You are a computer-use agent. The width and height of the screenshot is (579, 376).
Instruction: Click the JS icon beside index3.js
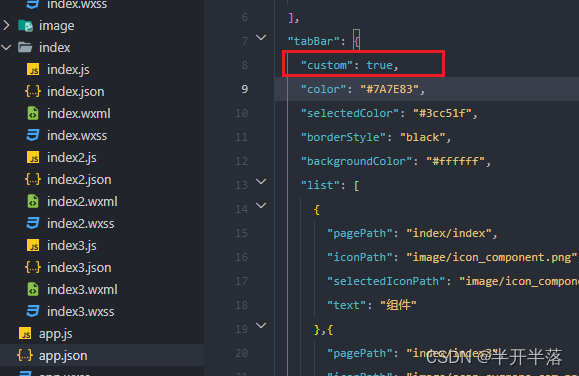click(33, 246)
